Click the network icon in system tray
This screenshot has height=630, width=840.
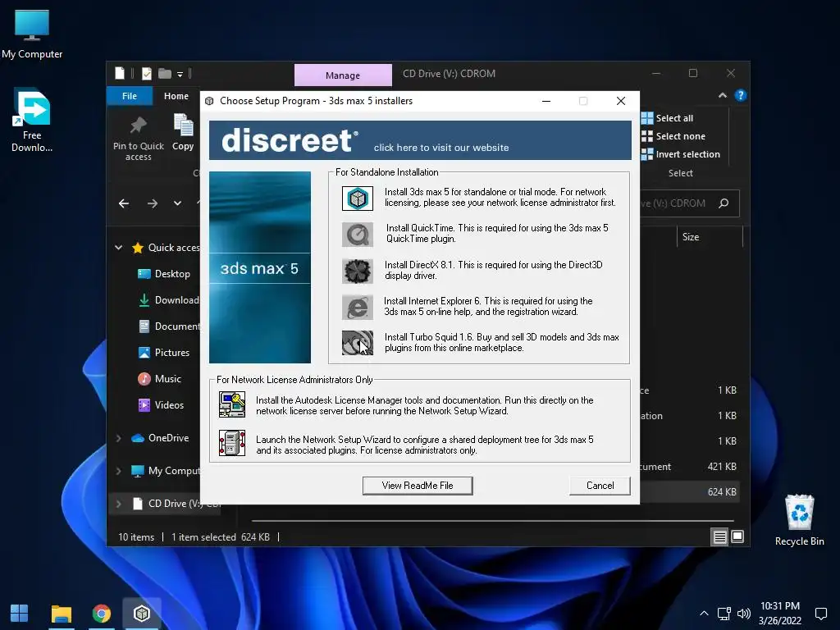[x=724, y=614]
